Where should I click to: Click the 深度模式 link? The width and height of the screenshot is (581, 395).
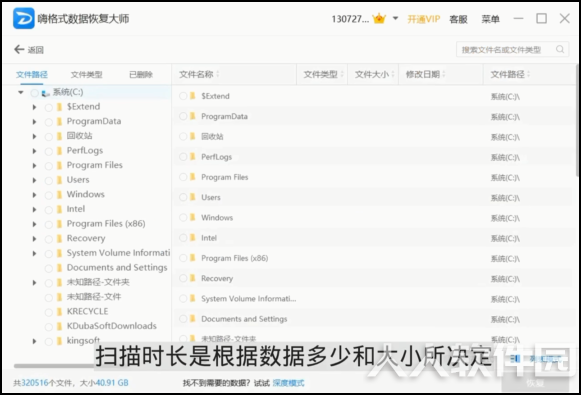[288, 383]
